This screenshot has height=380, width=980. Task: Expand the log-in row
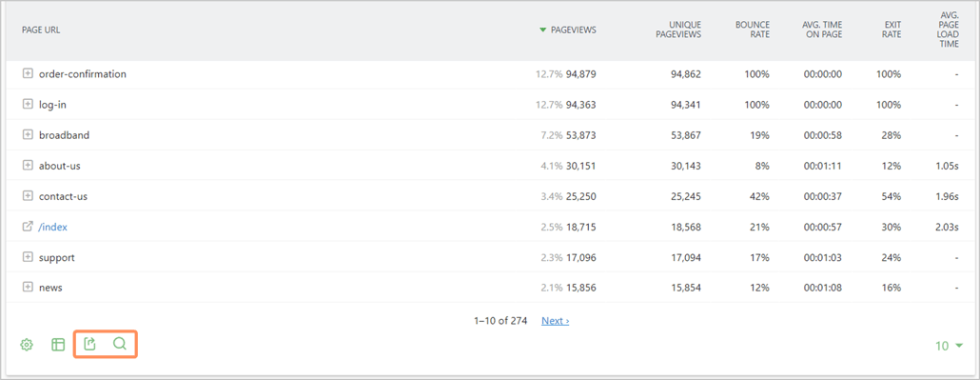click(27, 105)
